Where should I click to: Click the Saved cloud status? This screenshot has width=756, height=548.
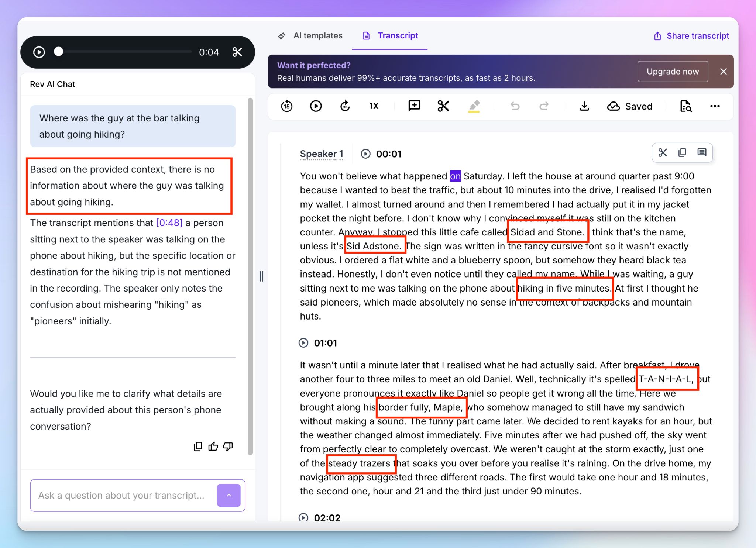point(629,106)
